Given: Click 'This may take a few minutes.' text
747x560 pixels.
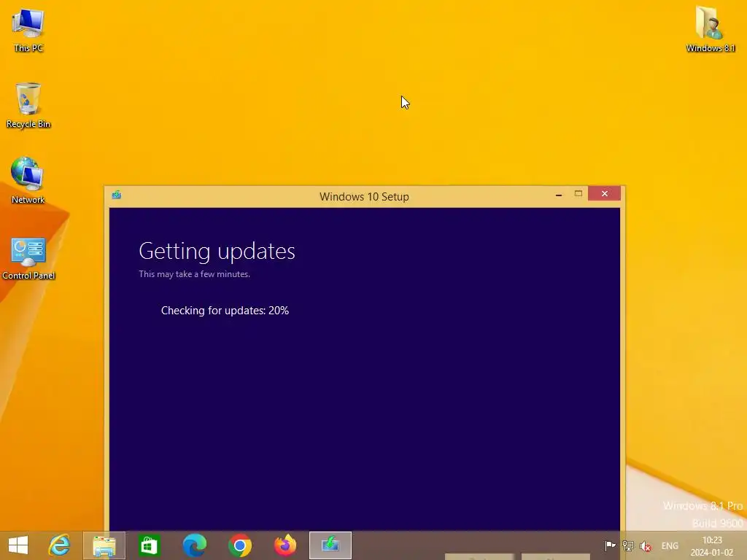Looking at the screenshot, I should click(194, 274).
